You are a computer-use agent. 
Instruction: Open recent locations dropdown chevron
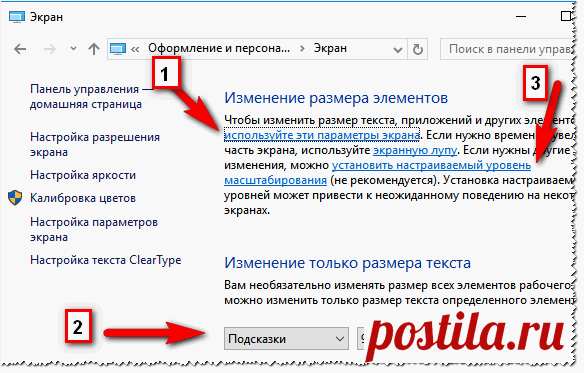(73, 49)
